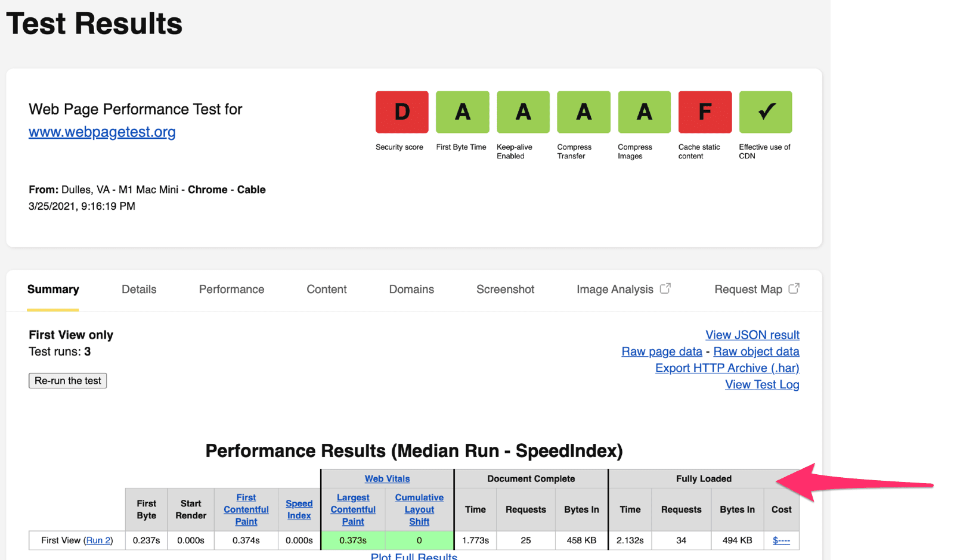Click the First Byte Time A grade
This screenshot has width=954, height=560.
pyautogui.click(x=463, y=112)
